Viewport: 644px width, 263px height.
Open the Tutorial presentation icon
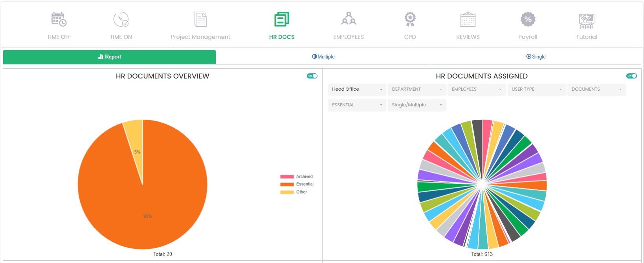[586, 21]
